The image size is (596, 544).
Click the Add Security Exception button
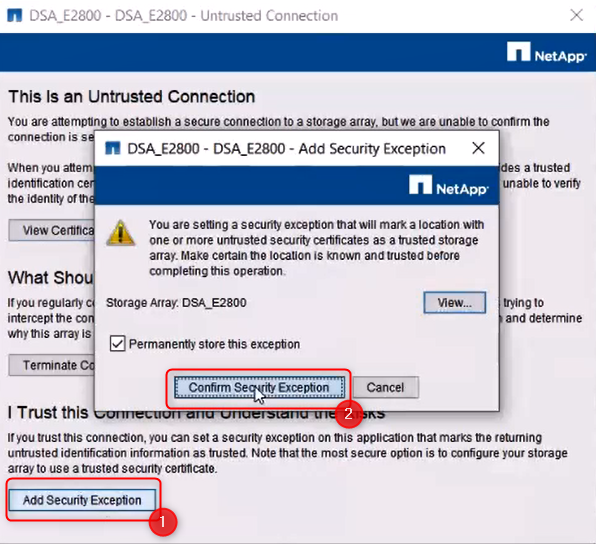[x=82, y=500]
